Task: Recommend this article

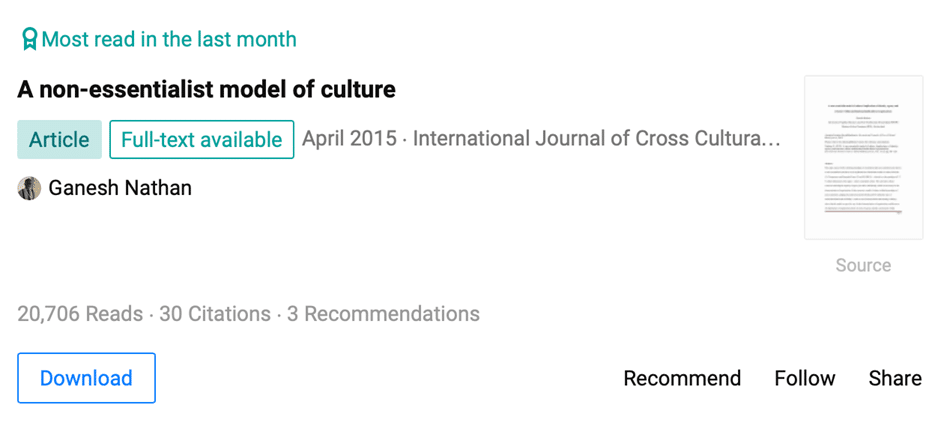Action: click(x=682, y=378)
